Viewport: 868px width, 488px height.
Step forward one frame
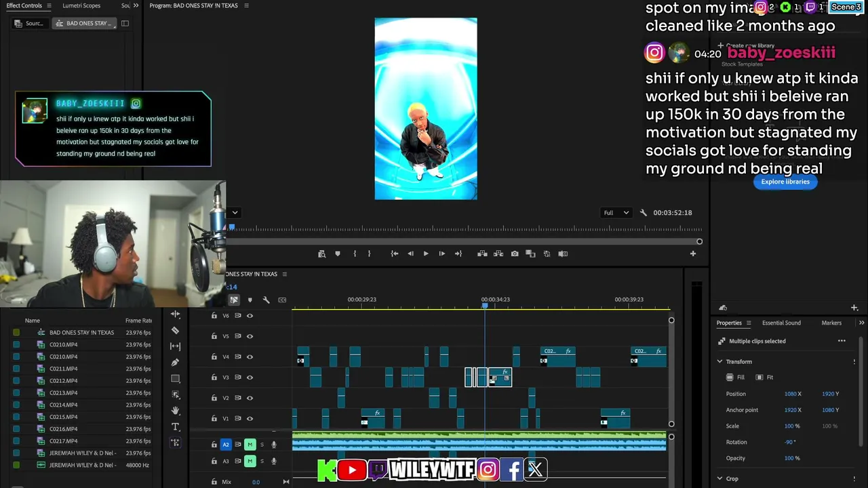tap(442, 253)
